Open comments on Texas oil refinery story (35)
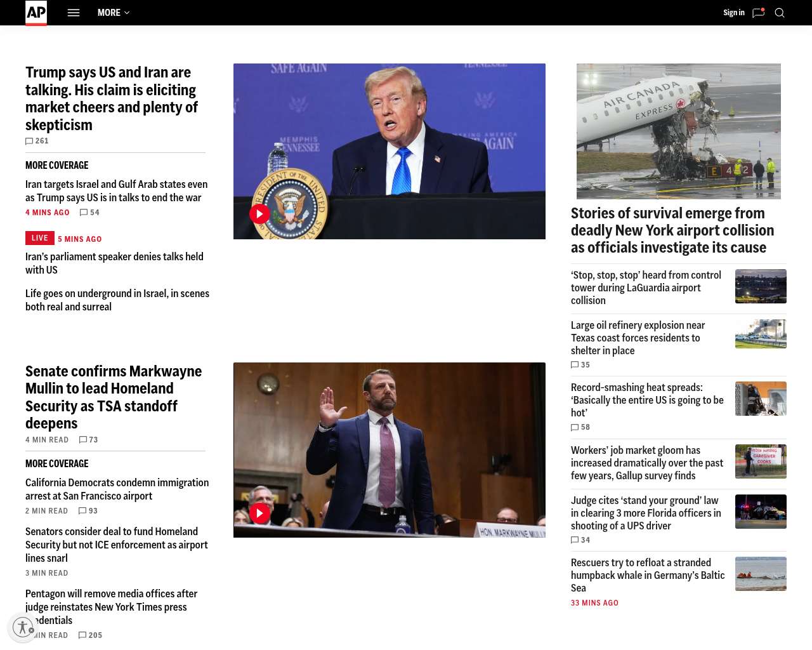Viewport: 812px width, 650px height. [580, 365]
